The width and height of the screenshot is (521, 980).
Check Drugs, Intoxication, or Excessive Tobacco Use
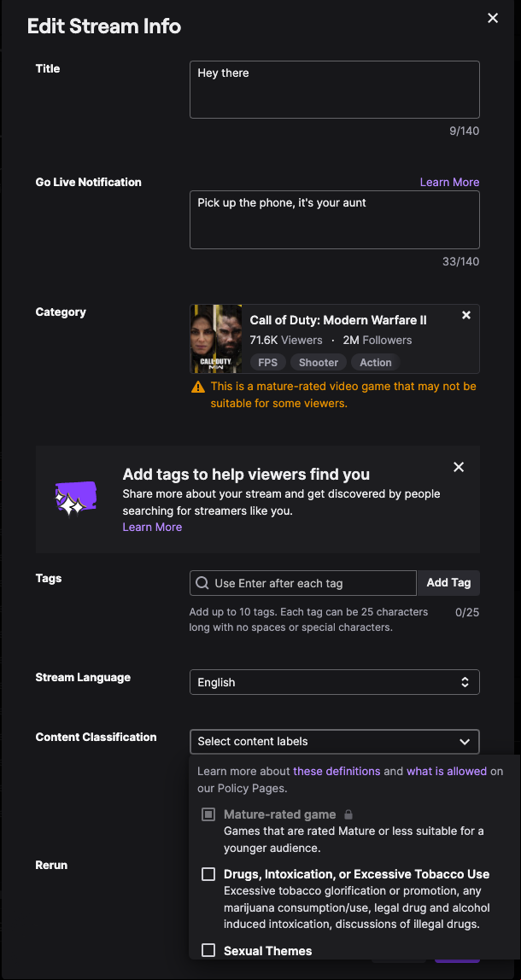208,874
